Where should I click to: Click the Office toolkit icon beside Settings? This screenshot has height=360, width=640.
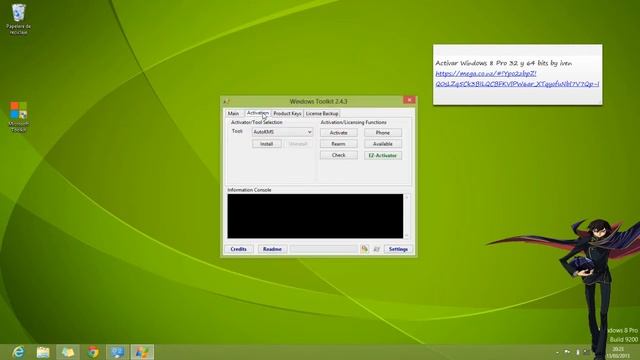pyautogui.click(x=364, y=249)
